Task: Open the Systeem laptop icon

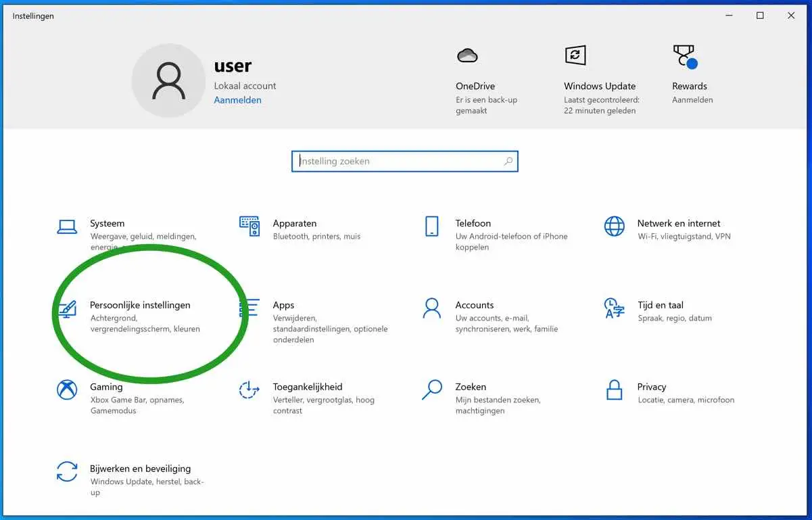Action: [x=67, y=227]
